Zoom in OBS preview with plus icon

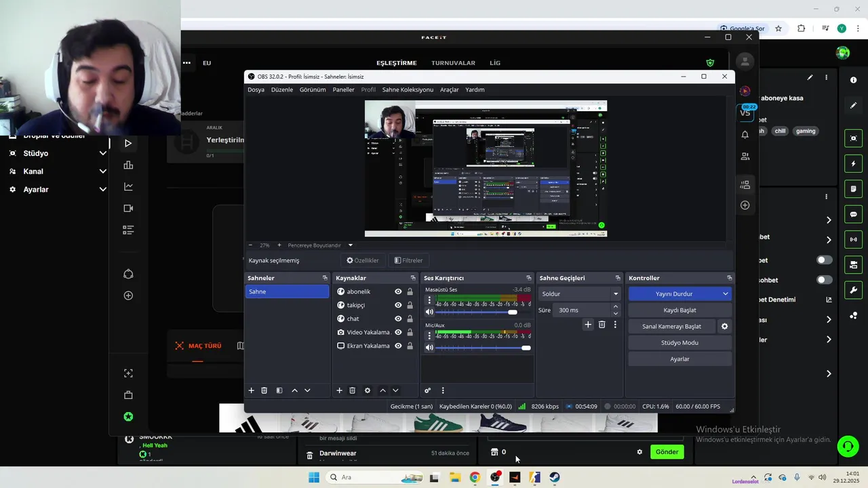(279, 245)
